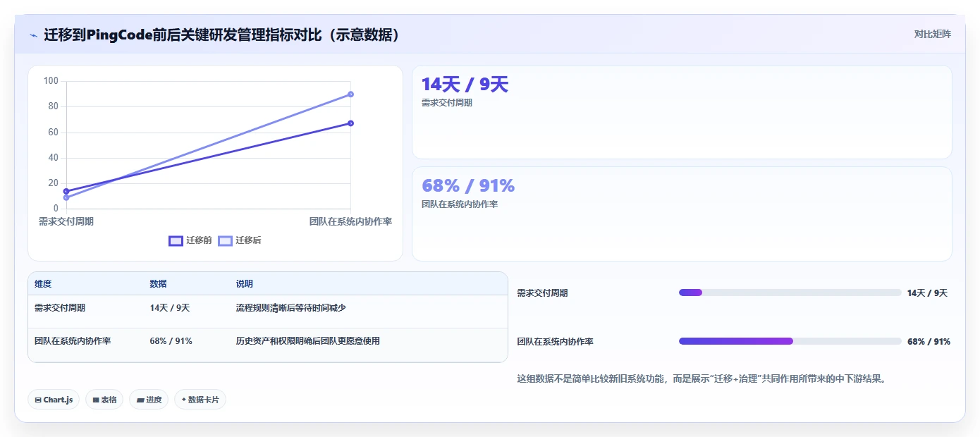Click 团队在系统内协作率 progress row label

pos(555,342)
